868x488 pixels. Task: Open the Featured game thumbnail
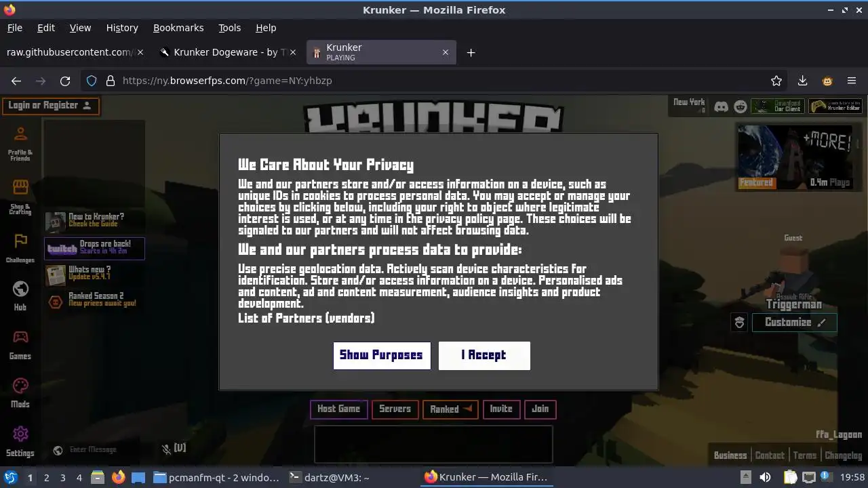point(794,156)
